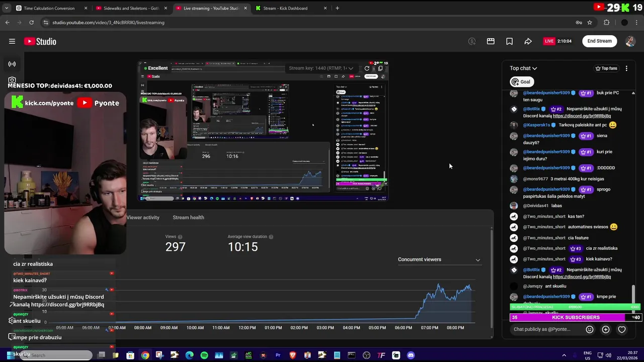
Task: Share the stream with the arrow icon
Action: click(x=528, y=41)
